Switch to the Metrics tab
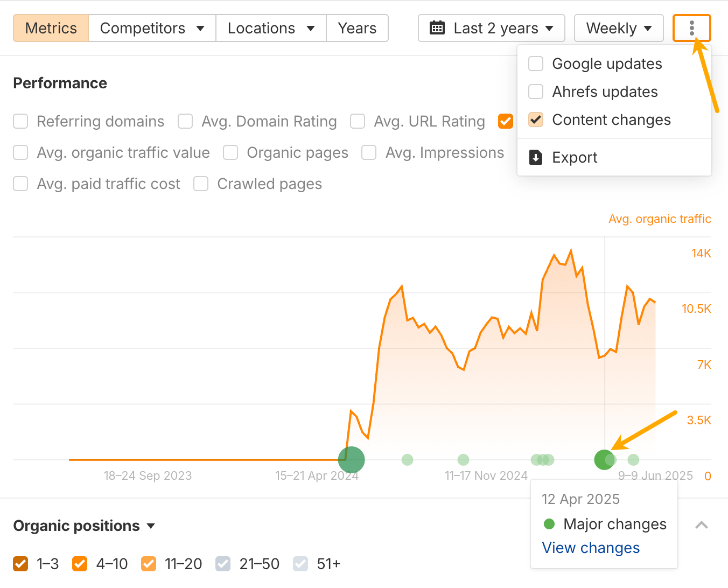 [x=51, y=28]
